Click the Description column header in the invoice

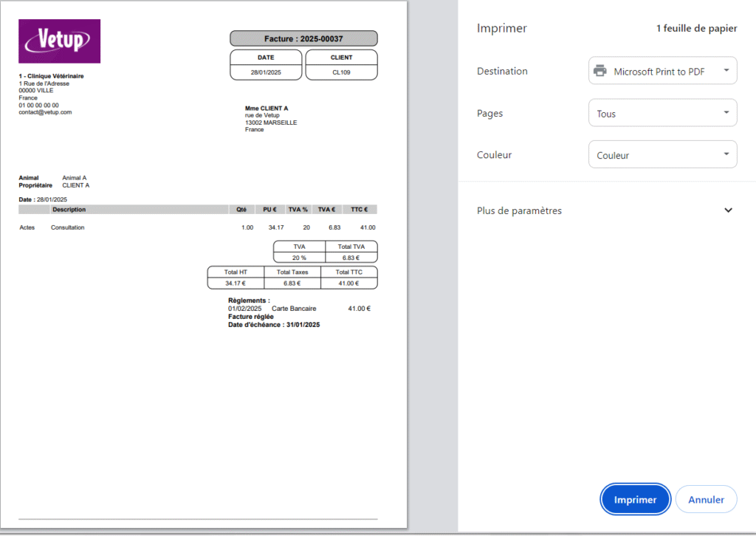[x=69, y=210]
